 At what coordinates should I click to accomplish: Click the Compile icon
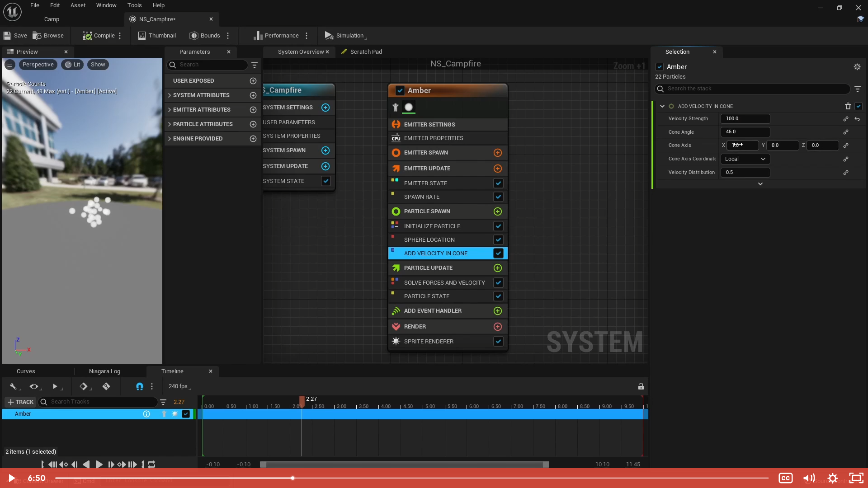(87, 36)
